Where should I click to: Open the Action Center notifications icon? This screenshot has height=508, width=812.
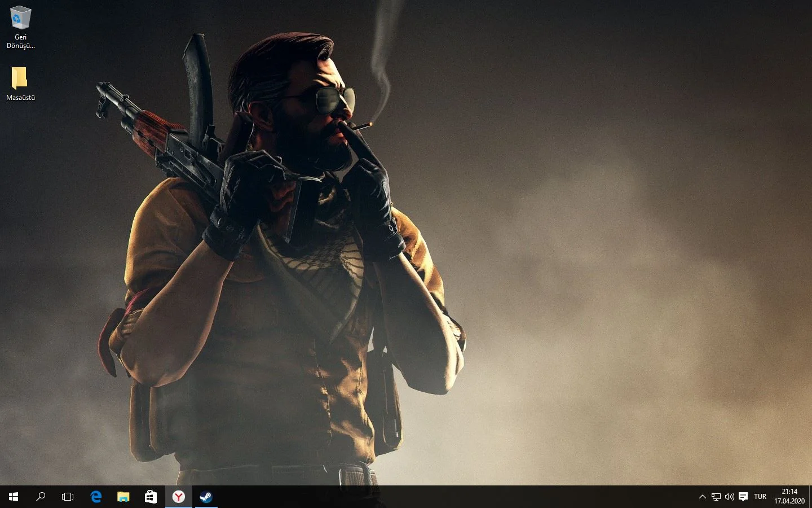(x=743, y=497)
